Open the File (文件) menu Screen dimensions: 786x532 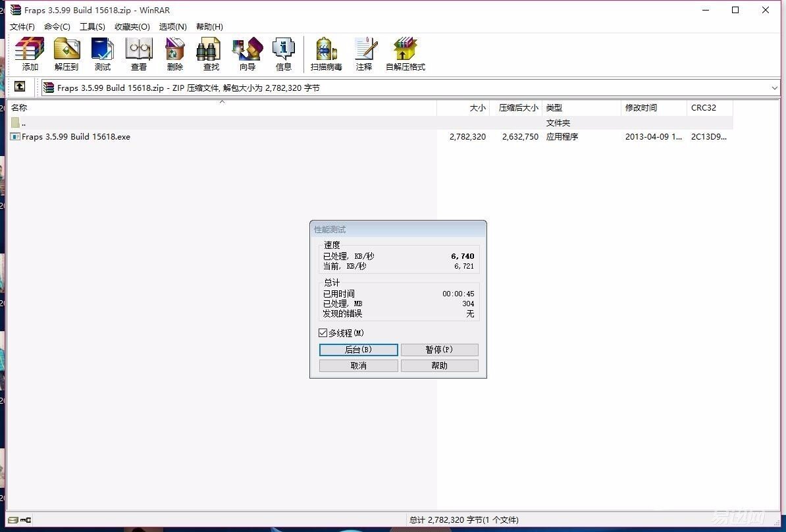coord(22,26)
